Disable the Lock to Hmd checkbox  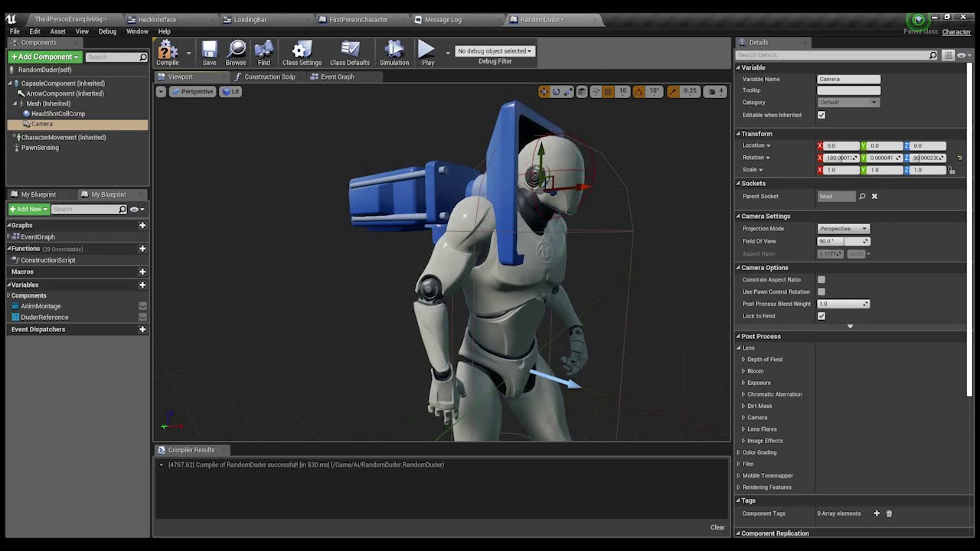click(822, 316)
